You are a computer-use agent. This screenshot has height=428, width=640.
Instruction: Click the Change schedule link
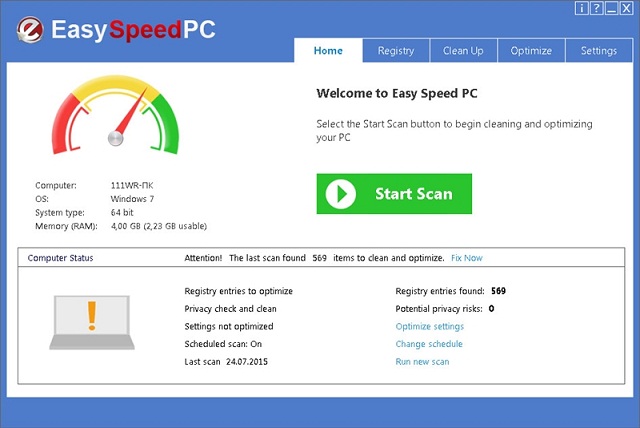coord(429,344)
